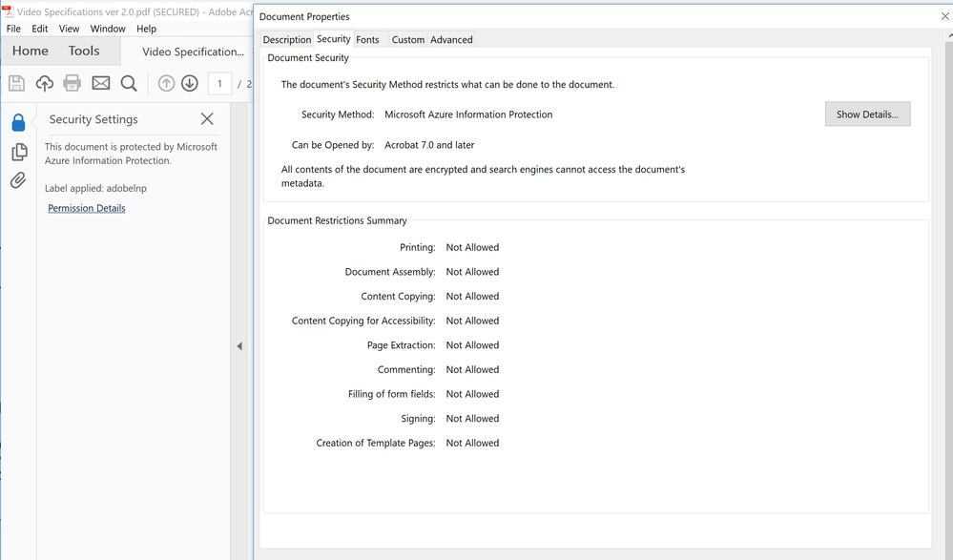The image size is (953, 560).
Task: Click the Show Details button
Action: (867, 114)
